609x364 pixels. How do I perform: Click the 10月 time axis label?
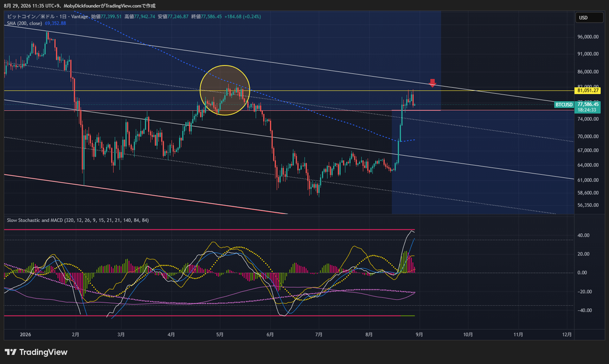point(468,334)
